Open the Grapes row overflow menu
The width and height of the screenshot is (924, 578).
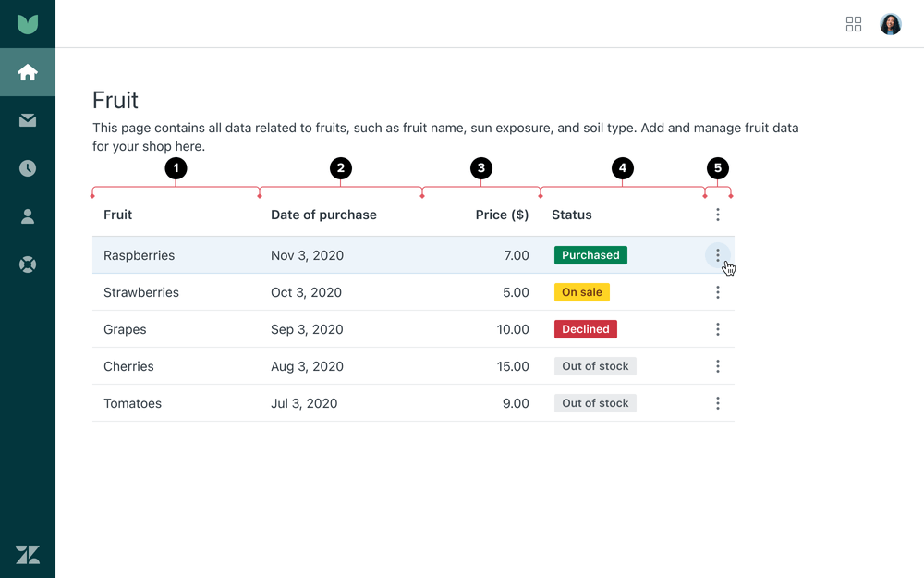(x=718, y=329)
